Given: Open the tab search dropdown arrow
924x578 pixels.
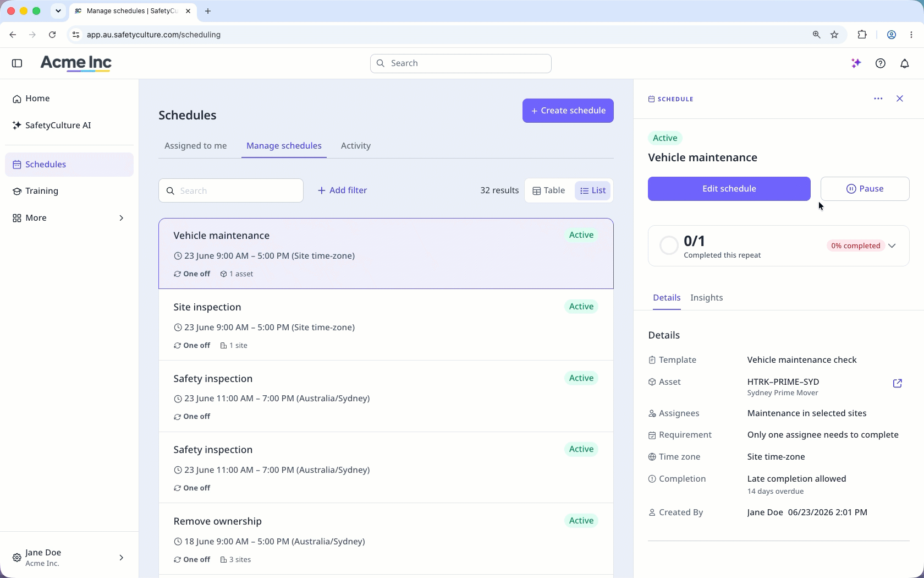Looking at the screenshot, I should click(x=58, y=11).
